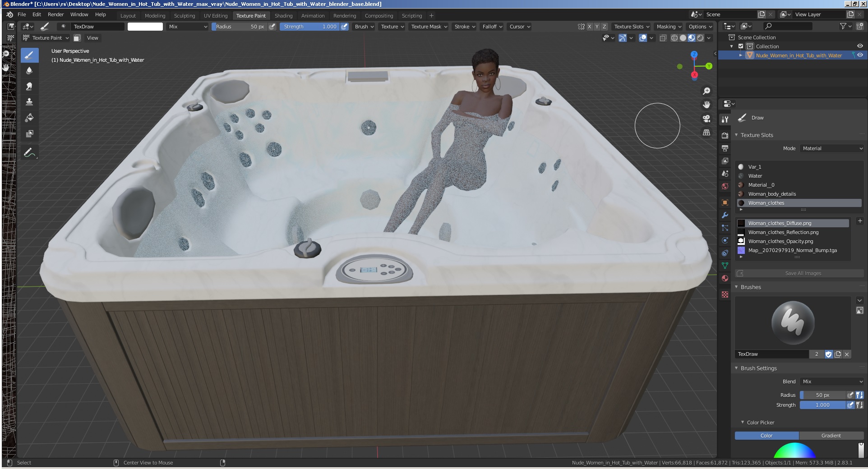Open the File menu
Viewport: 868px width, 469px height.
pyautogui.click(x=22, y=14)
